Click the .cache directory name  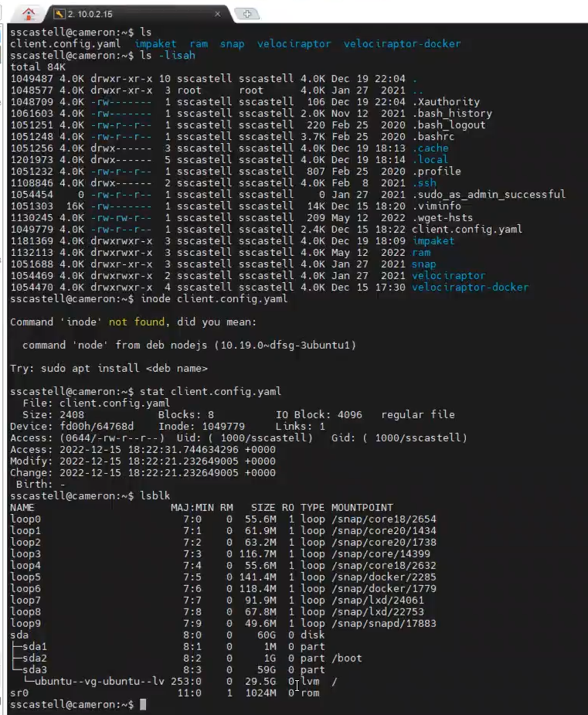coord(430,148)
